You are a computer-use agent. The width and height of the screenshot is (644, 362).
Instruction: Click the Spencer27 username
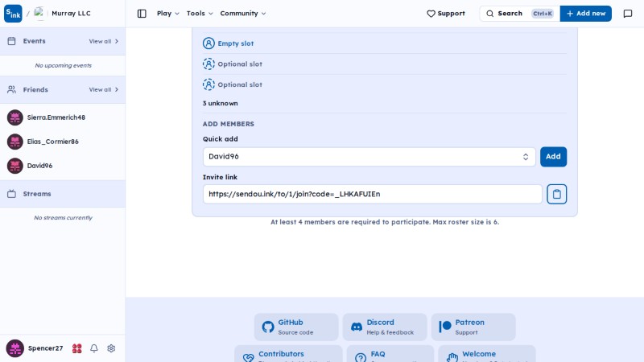click(45, 348)
